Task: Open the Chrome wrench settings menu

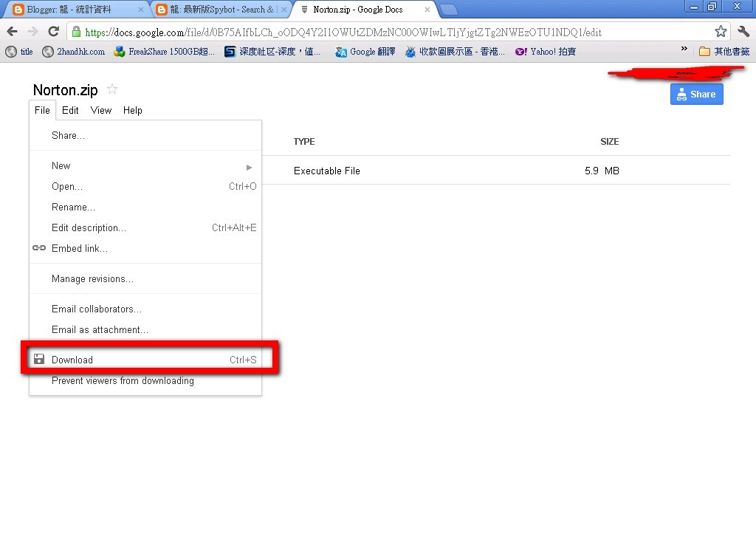Action: point(743,32)
